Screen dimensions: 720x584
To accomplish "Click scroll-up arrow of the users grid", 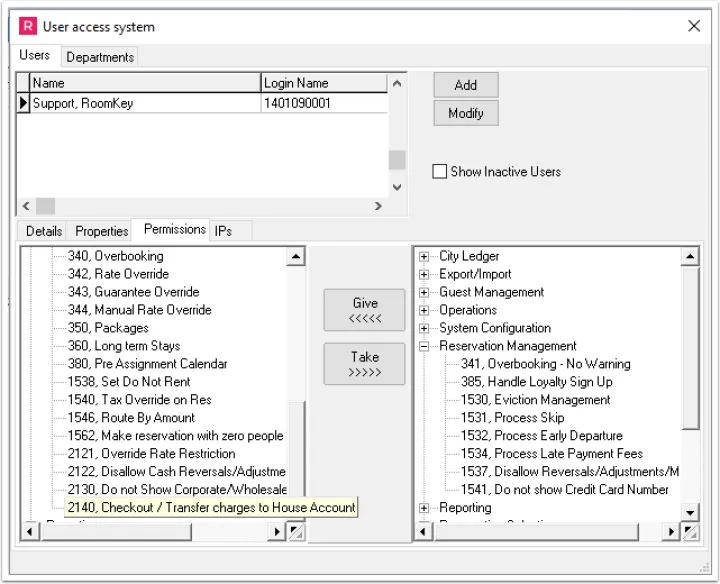I will point(397,84).
